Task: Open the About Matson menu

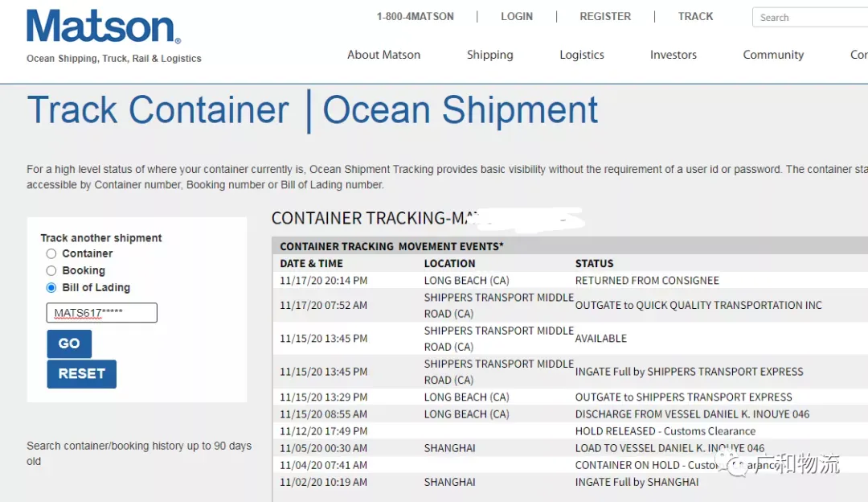Action: (x=383, y=55)
